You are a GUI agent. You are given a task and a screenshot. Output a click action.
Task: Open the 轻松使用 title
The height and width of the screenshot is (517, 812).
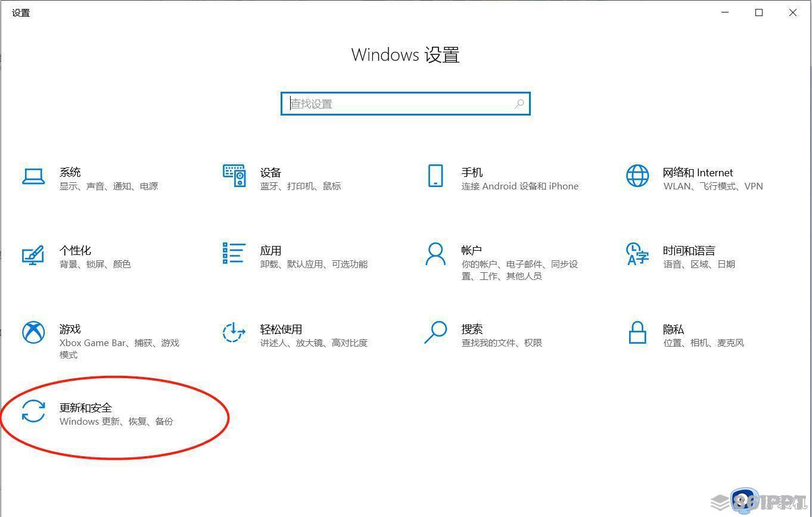(281, 329)
